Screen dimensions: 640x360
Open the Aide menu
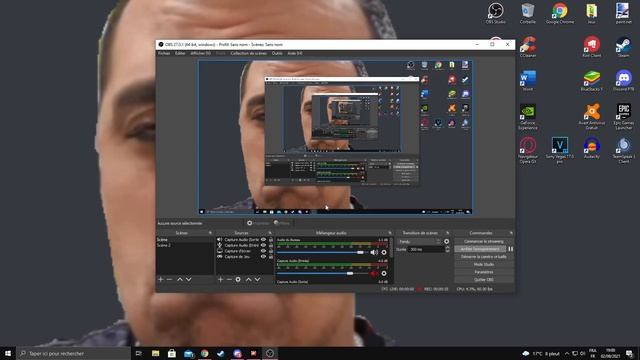(295, 53)
